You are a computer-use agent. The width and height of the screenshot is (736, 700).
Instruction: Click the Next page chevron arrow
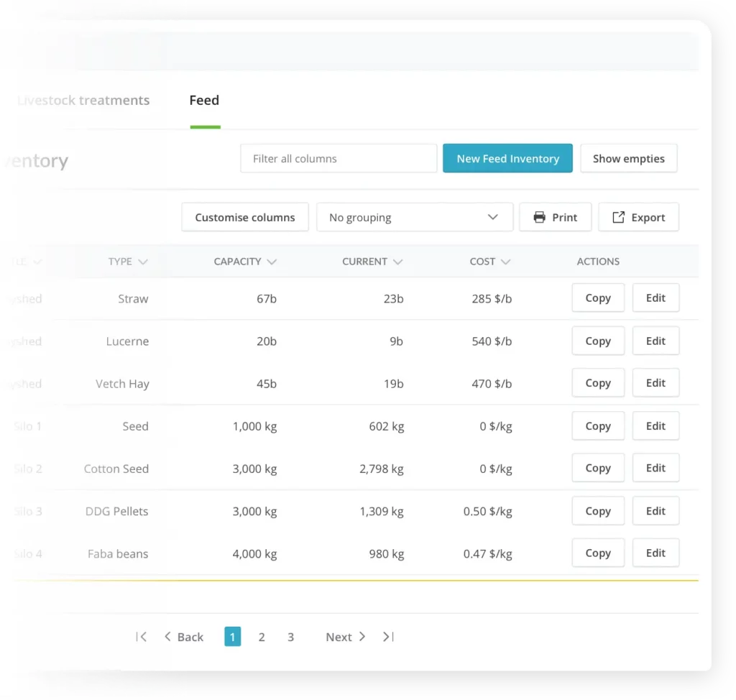pyautogui.click(x=362, y=637)
